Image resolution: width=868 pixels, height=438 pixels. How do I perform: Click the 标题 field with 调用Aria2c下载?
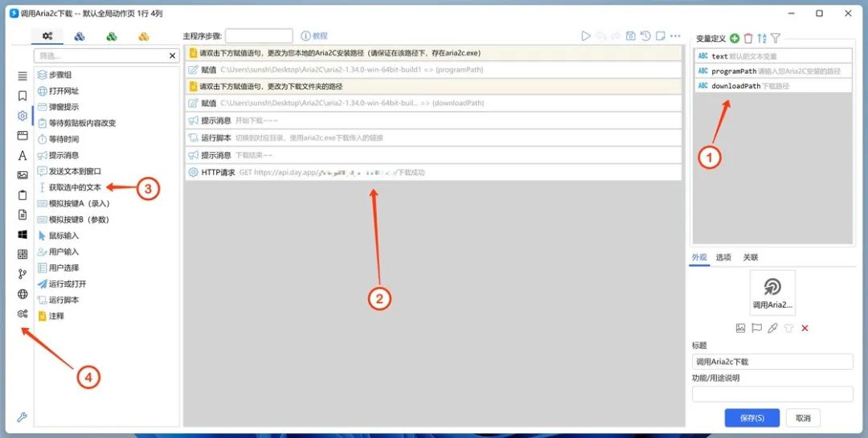click(772, 362)
